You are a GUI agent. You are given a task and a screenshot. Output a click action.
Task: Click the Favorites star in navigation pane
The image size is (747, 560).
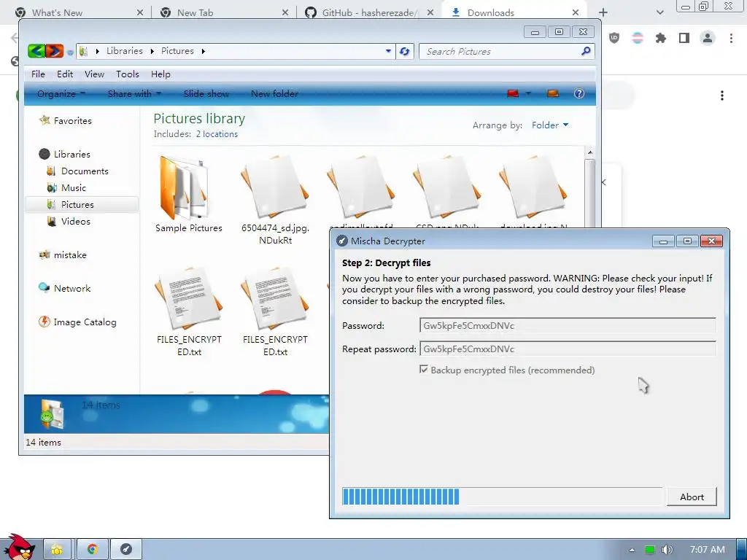(44, 120)
